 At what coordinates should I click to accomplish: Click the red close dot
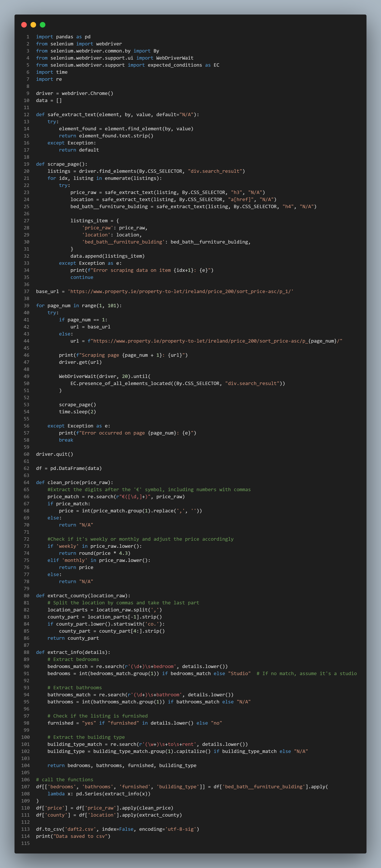24,25
